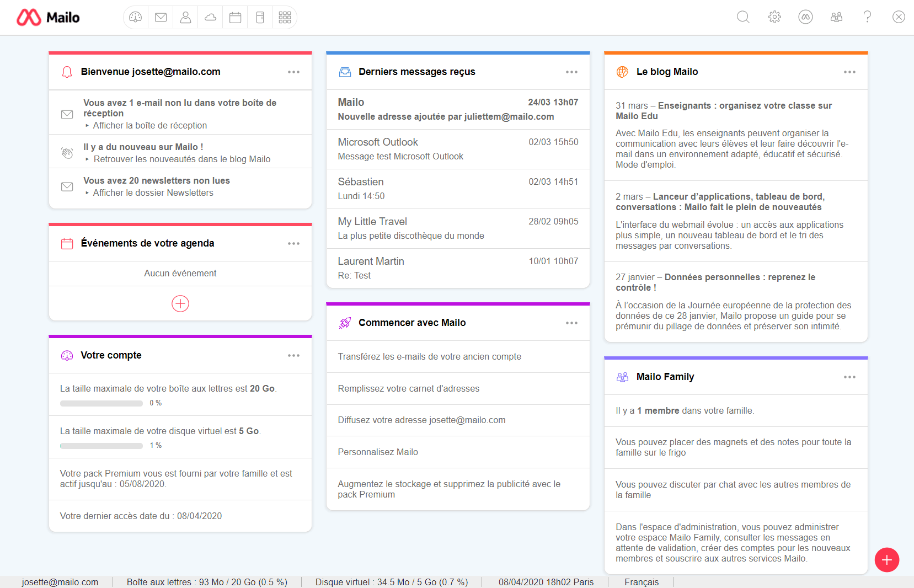Click magnets et notes sur le frigo text

point(734,447)
